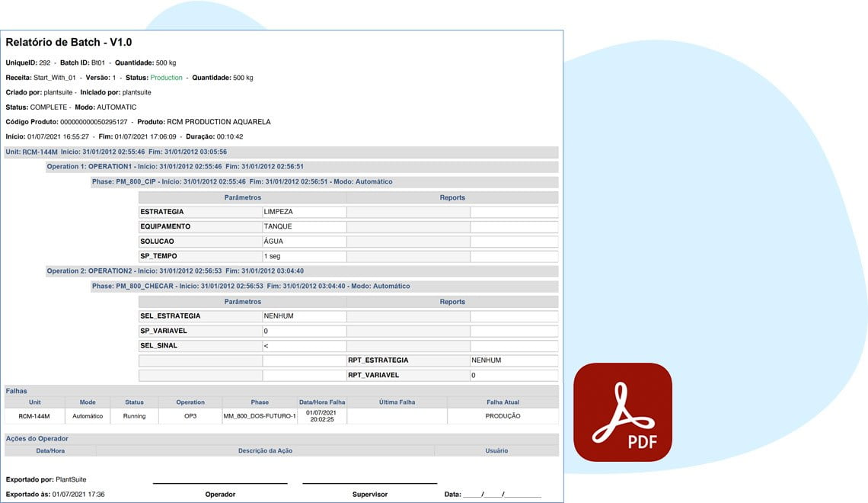The image size is (868, 503).
Task: Select the green Production status text
Action: click(166, 78)
